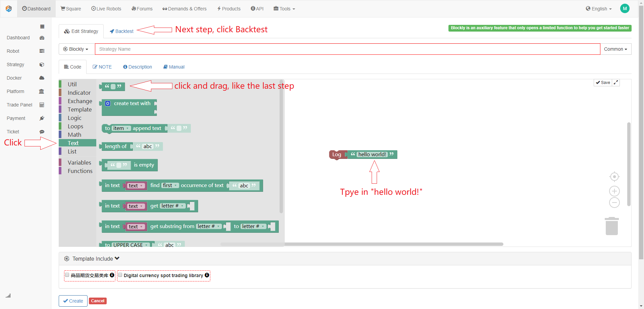This screenshot has height=309, width=644.
Task: Open Forums in top navigation
Action: point(142,9)
